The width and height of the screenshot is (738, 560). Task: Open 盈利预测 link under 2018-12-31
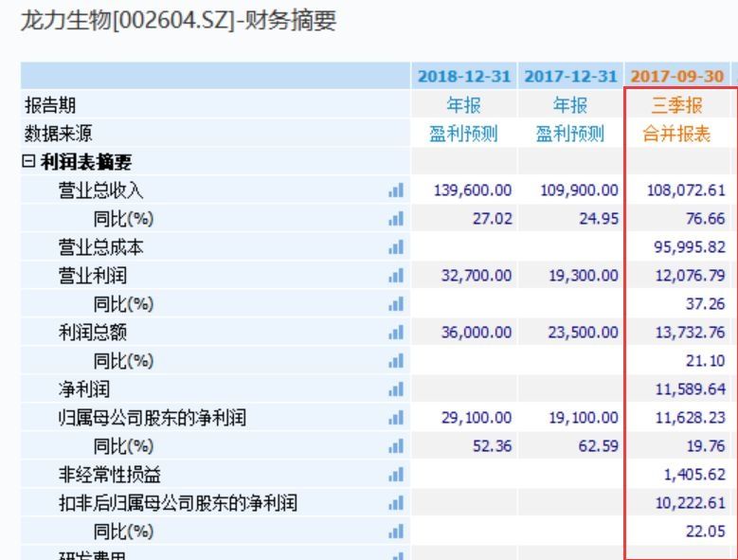pyautogui.click(x=463, y=134)
